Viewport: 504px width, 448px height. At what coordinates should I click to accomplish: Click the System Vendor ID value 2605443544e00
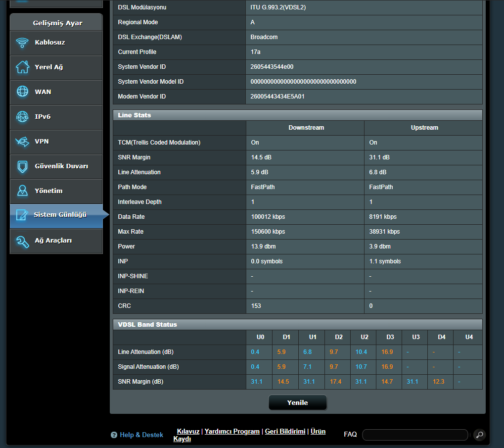[x=272, y=66]
